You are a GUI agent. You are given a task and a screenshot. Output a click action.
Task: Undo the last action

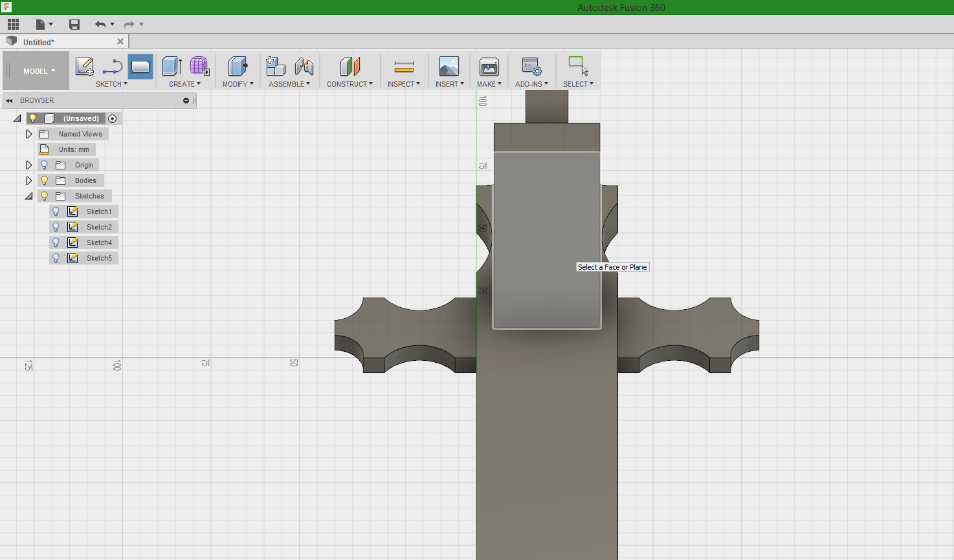tap(100, 25)
